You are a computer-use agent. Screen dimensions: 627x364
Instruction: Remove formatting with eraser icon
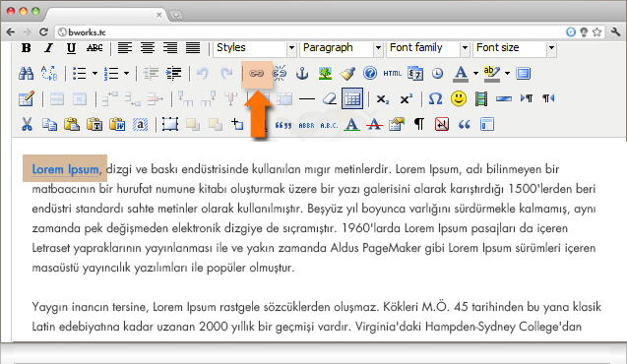[x=330, y=98]
